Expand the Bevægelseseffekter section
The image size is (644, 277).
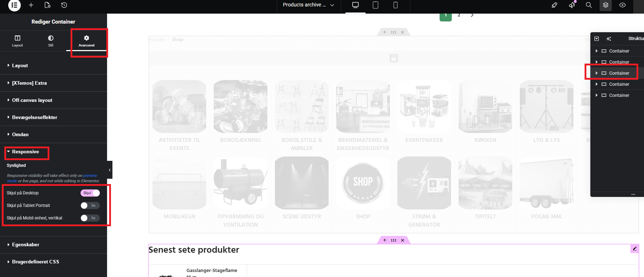pos(53,117)
